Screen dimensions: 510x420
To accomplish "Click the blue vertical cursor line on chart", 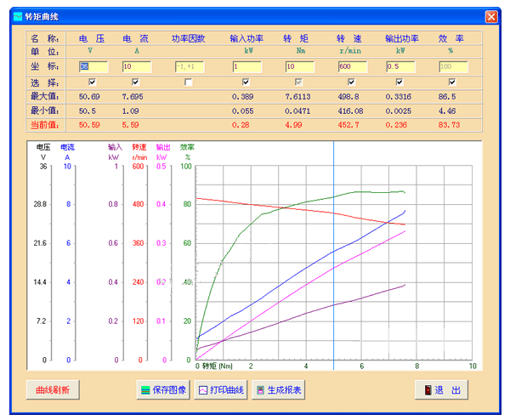I will tap(333, 255).
